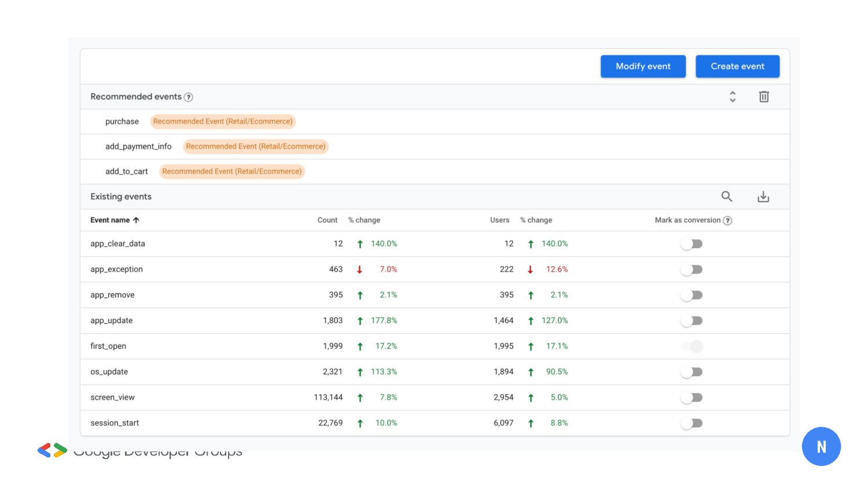The height and width of the screenshot is (488, 868).
Task: Collapse the Recommended events section
Action: point(733,97)
